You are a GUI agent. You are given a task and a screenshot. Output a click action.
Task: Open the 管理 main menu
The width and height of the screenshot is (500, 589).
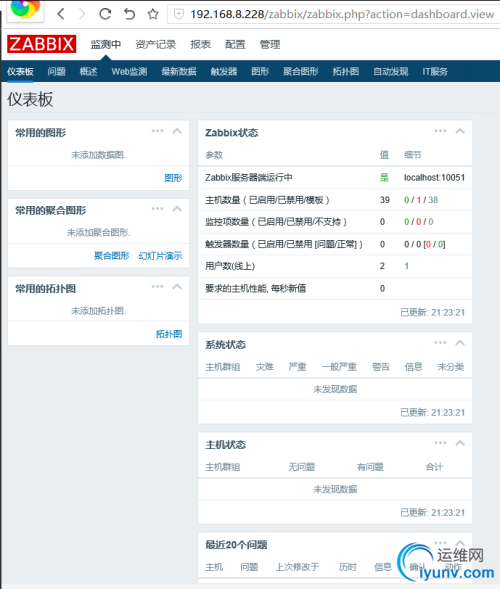(270, 44)
